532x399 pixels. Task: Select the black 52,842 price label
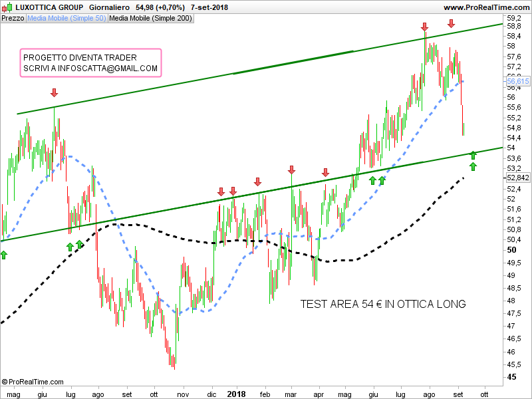(x=518, y=178)
